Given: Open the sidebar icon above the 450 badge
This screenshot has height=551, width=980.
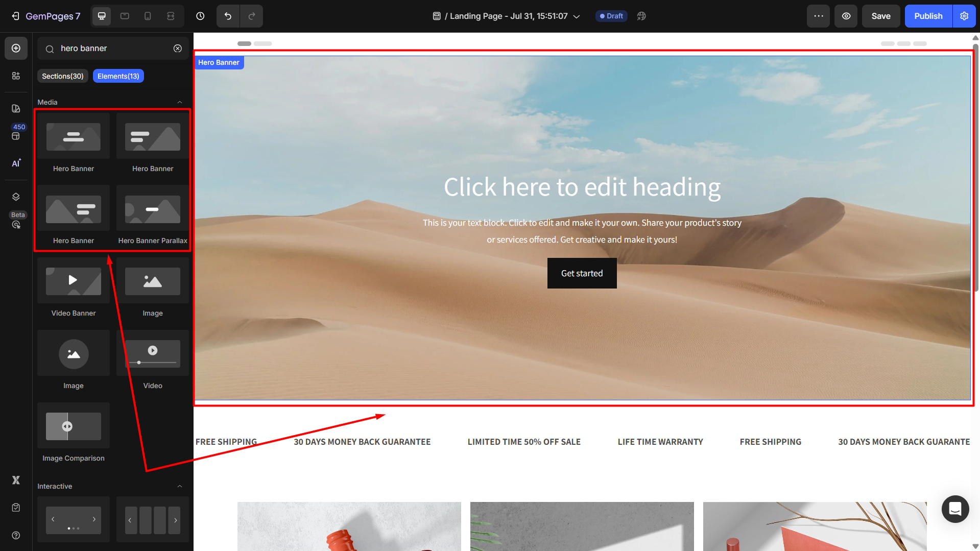Looking at the screenshot, I should (16, 109).
